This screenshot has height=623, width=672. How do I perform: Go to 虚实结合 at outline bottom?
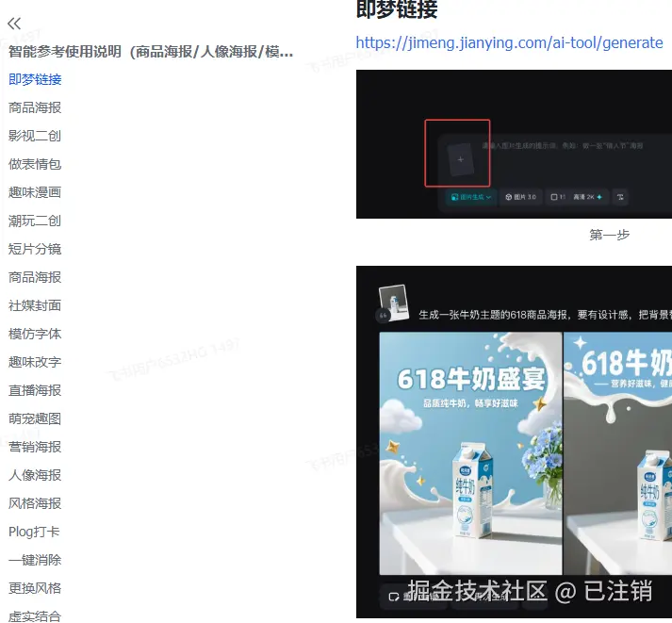click(35, 616)
